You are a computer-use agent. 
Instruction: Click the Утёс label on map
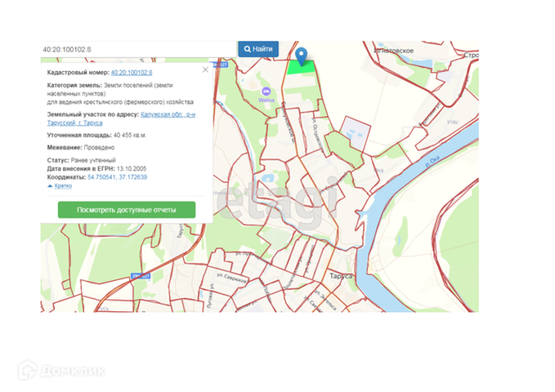[x=452, y=122]
